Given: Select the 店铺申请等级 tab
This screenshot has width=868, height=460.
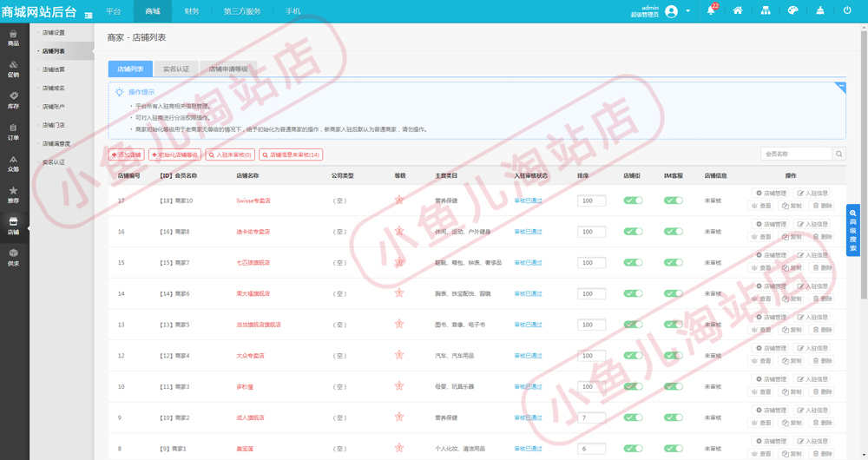Looking at the screenshot, I should (228, 69).
